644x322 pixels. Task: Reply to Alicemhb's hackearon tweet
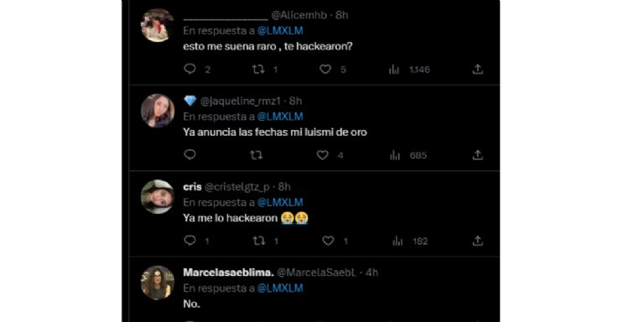pyautogui.click(x=190, y=69)
